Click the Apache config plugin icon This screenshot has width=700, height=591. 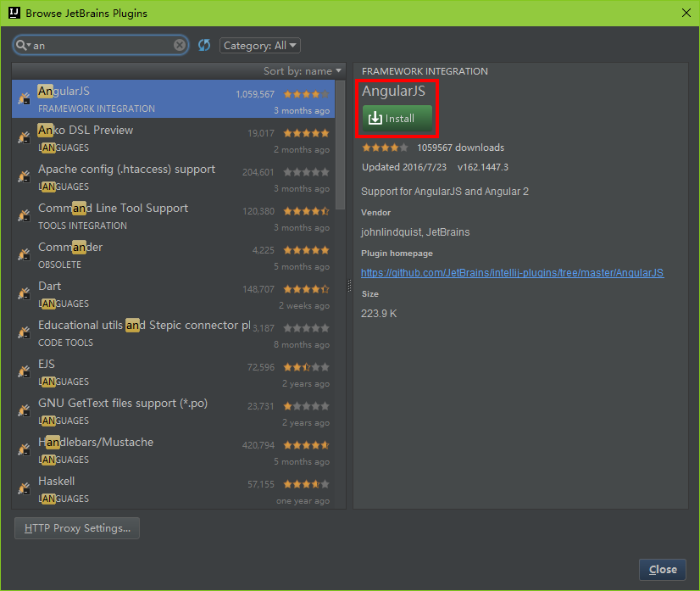(x=24, y=176)
